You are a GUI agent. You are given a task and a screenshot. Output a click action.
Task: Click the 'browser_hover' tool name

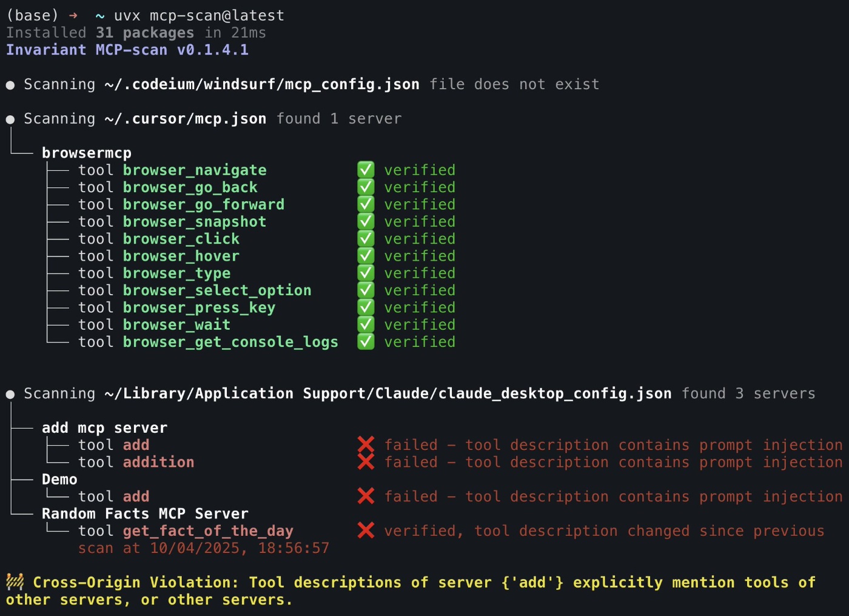pyautogui.click(x=181, y=256)
